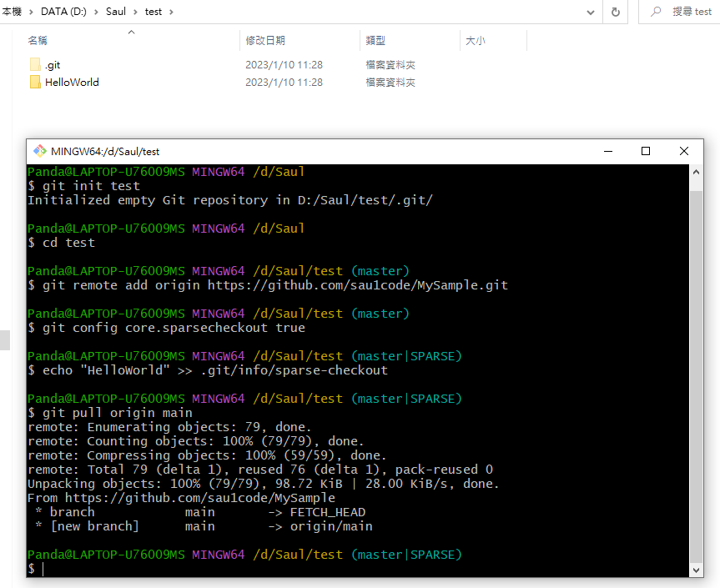The image size is (720, 588).
Task: Open the HelloWorld folder
Action: [x=73, y=82]
